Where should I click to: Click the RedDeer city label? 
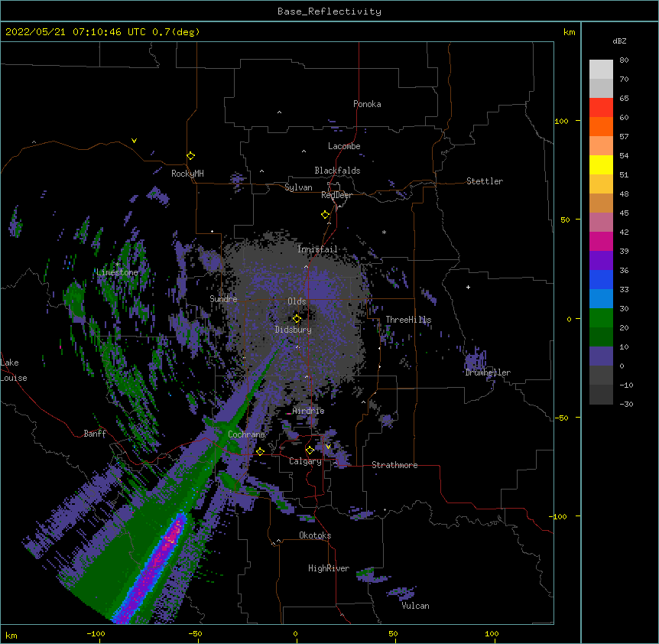[x=336, y=195]
